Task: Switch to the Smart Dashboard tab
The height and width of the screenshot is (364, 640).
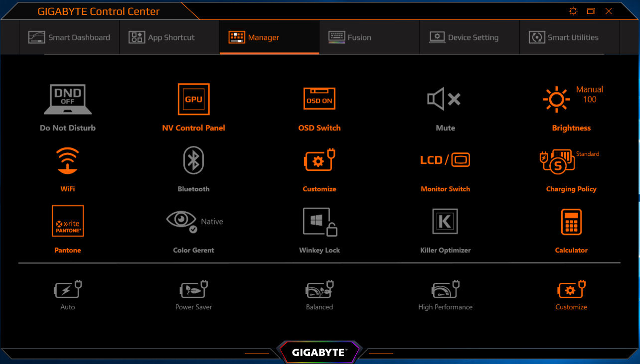Action: [x=69, y=37]
